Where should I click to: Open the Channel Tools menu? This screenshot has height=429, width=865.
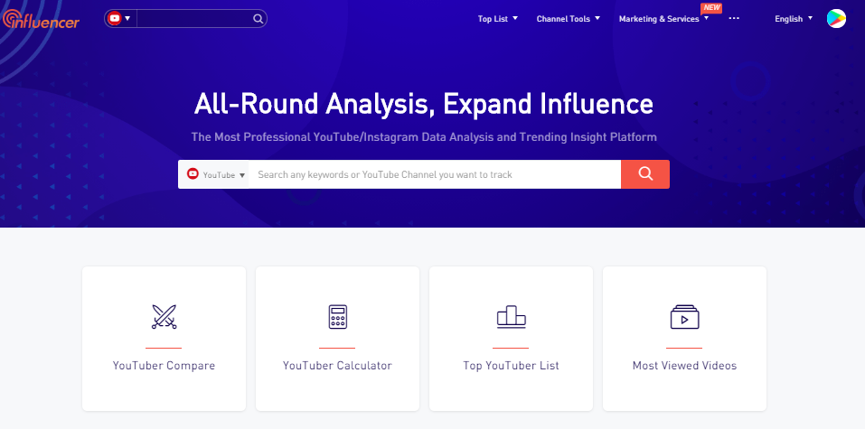(x=568, y=19)
